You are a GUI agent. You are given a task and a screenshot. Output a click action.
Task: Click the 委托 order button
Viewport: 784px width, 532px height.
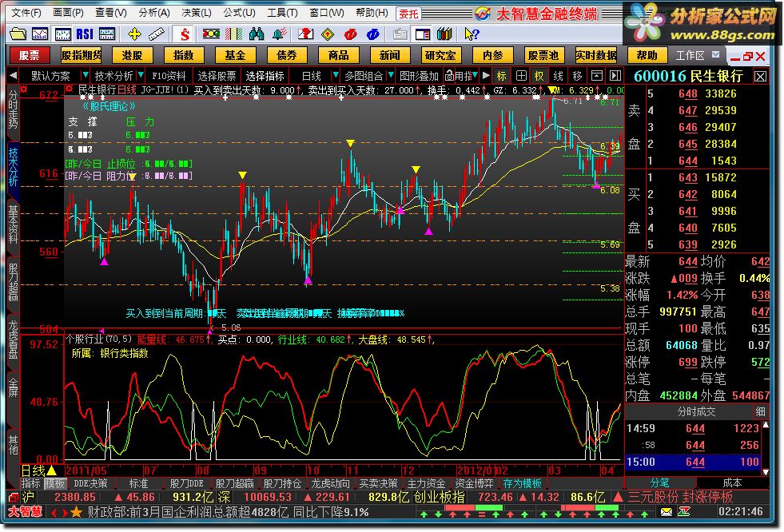tap(408, 14)
